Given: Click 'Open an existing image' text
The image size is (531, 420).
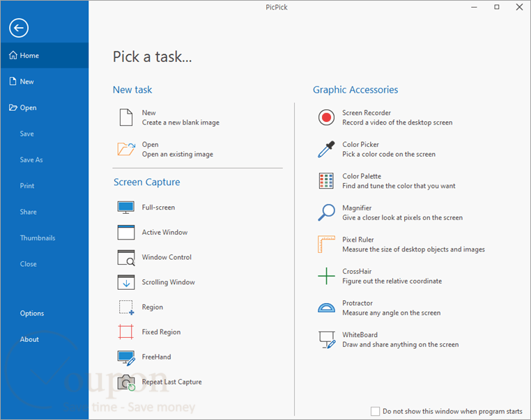Looking at the screenshot, I should (x=178, y=155).
